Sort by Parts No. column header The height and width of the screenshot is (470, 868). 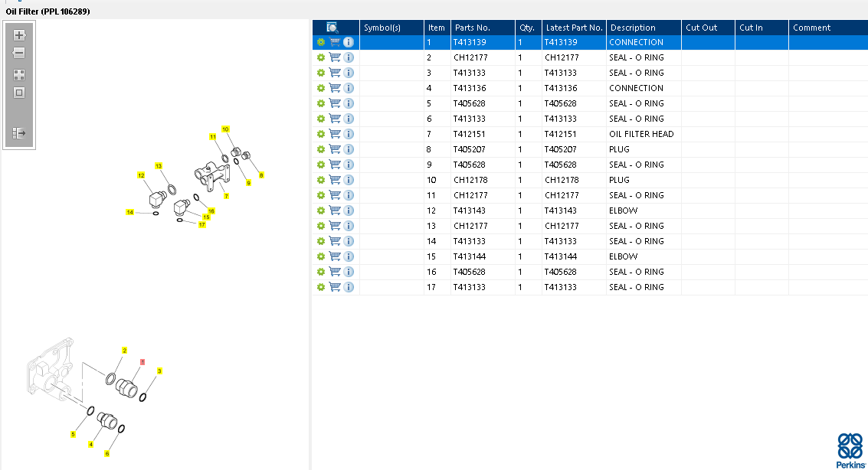[483, 28]
